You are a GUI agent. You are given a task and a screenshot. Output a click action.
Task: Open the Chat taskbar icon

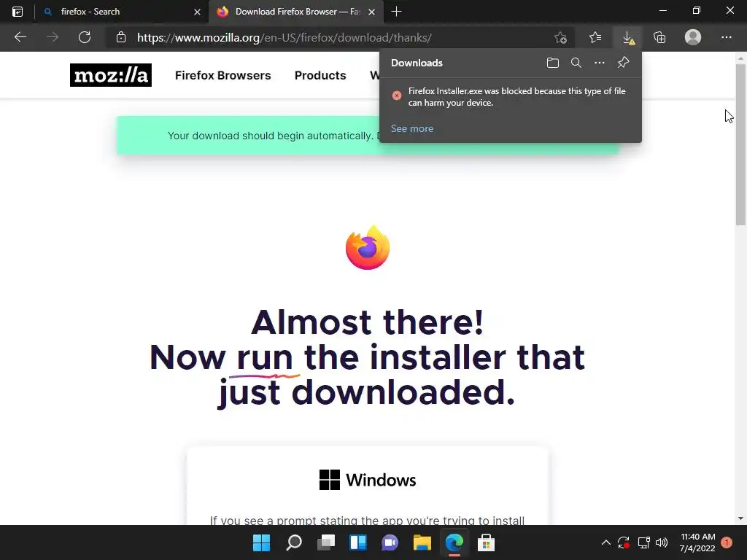[390, 542]
